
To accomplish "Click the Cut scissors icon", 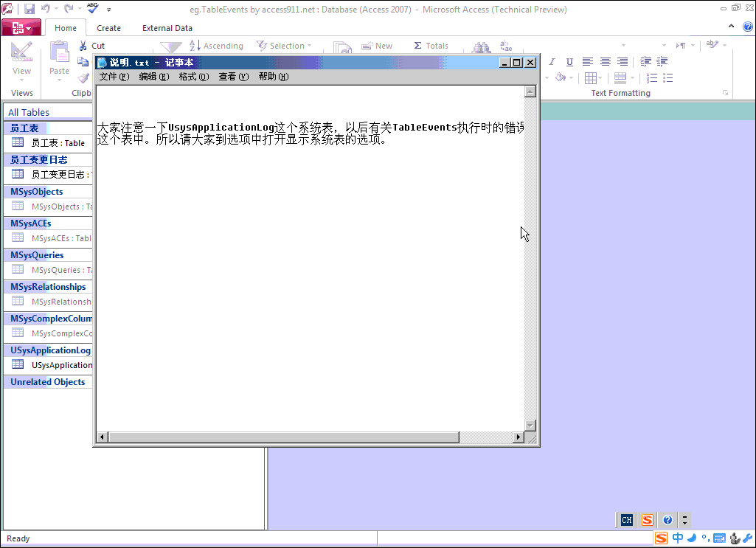I will 83,46.
